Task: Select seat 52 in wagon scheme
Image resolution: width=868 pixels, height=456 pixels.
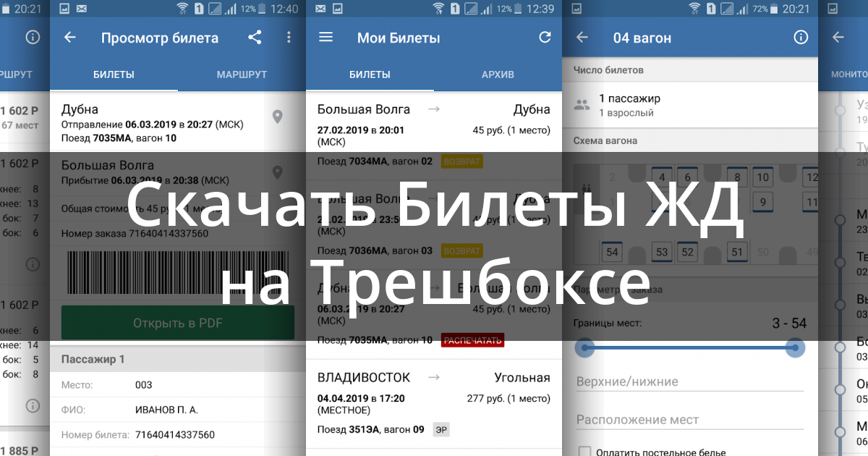Action: [x=687, y=252]
